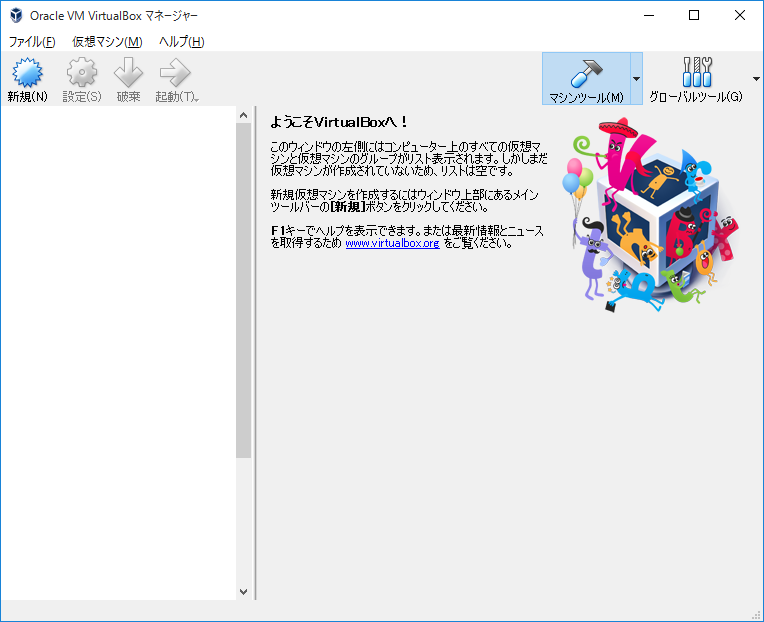This screenshot has width=764, height=622.
Task: Close the VirtualBox manager window
Action: (740, 15)
